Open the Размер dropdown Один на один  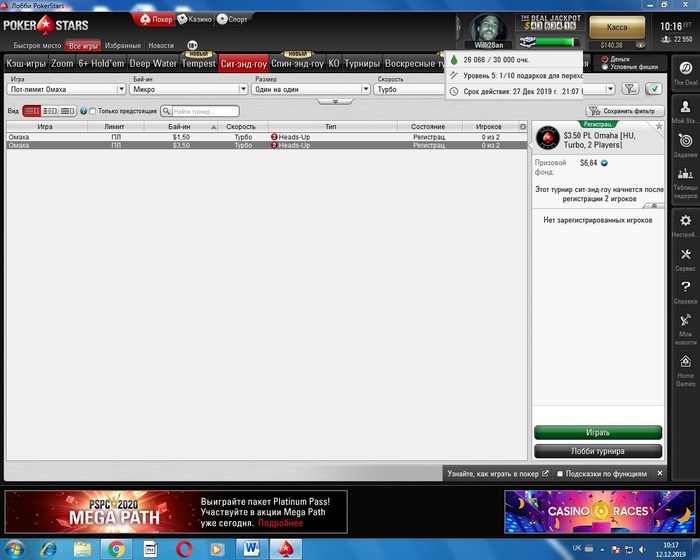tap(311, 89)
